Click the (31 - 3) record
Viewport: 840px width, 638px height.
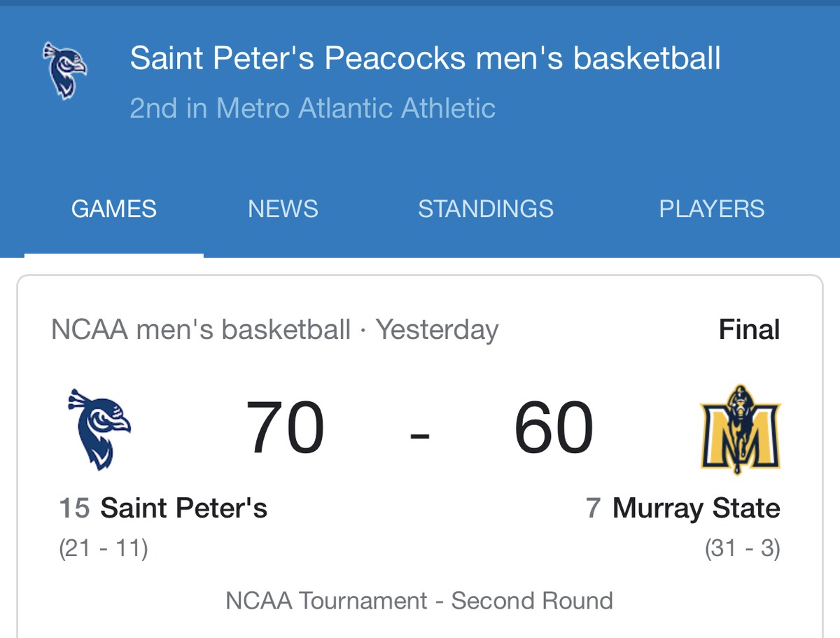tap(742, 548)
